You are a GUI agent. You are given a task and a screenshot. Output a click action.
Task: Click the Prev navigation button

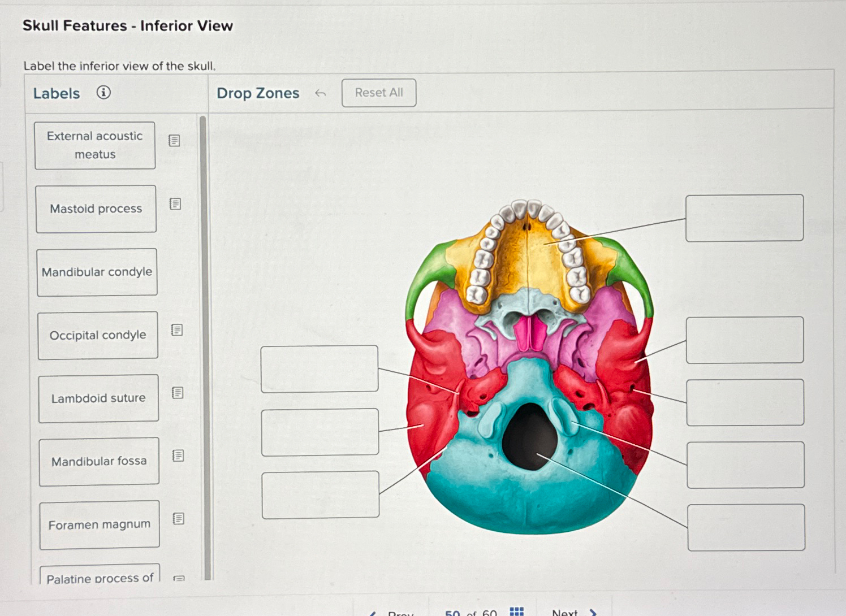[x=399, y=611]
